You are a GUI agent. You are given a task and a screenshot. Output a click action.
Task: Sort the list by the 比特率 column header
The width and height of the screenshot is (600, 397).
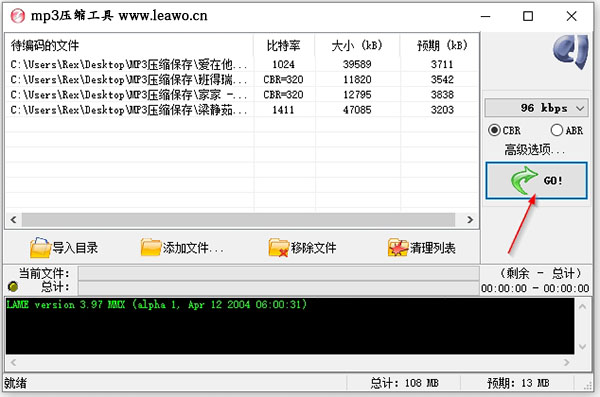(284, 46)
